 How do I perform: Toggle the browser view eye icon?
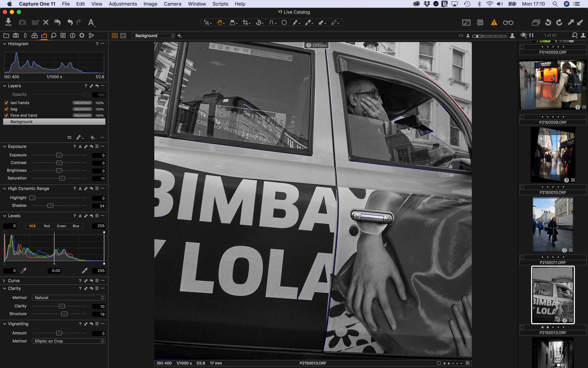pos(524,35)
